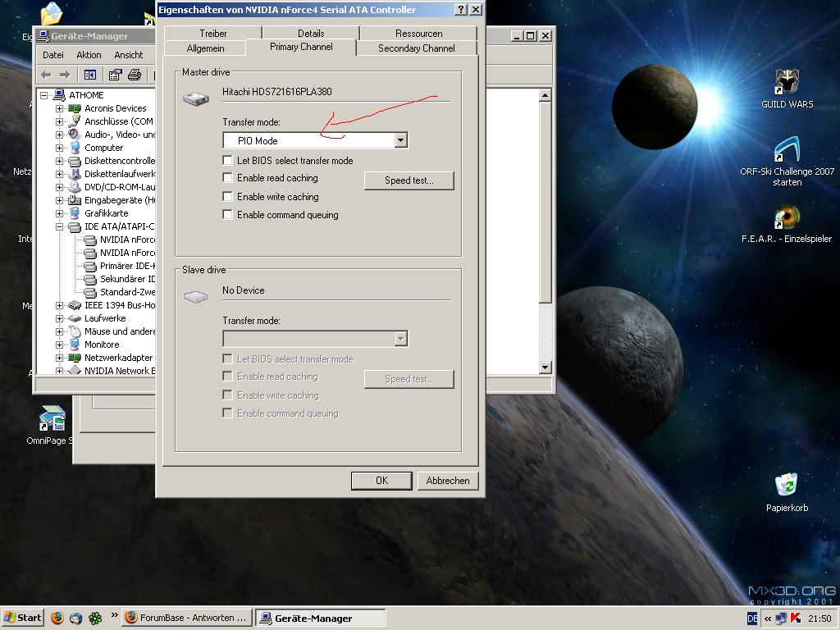Open the Ansicht menu
Viewport: 840px width, 630px height.
pyautogui.click(x=128, y=55)
